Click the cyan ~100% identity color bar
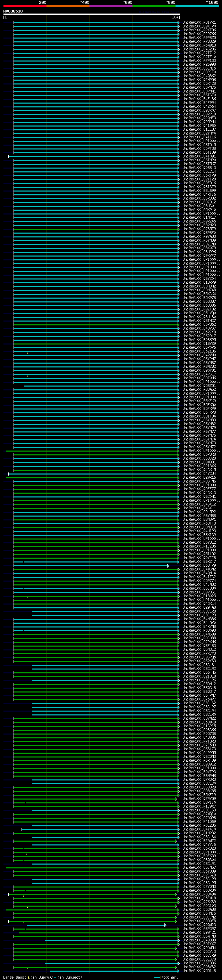The height and width of the screenshot is (980, 222). [197, 7]
